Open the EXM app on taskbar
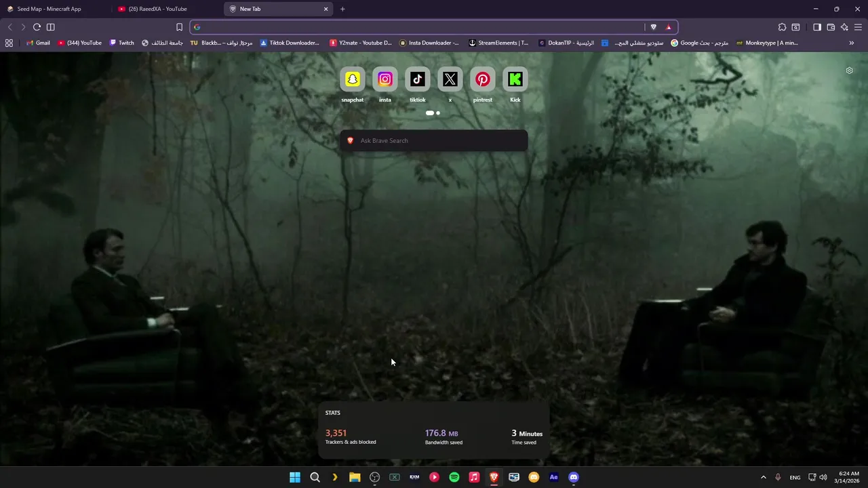 point(414,477)
